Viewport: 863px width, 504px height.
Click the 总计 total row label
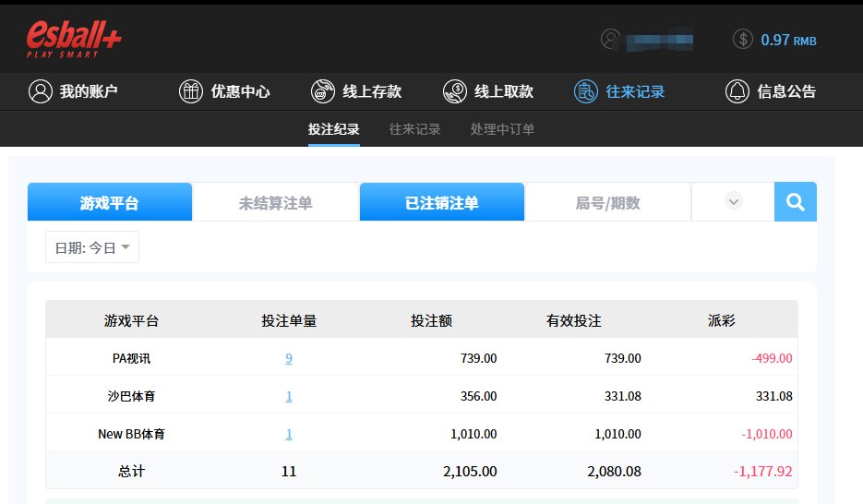(132, 472)
